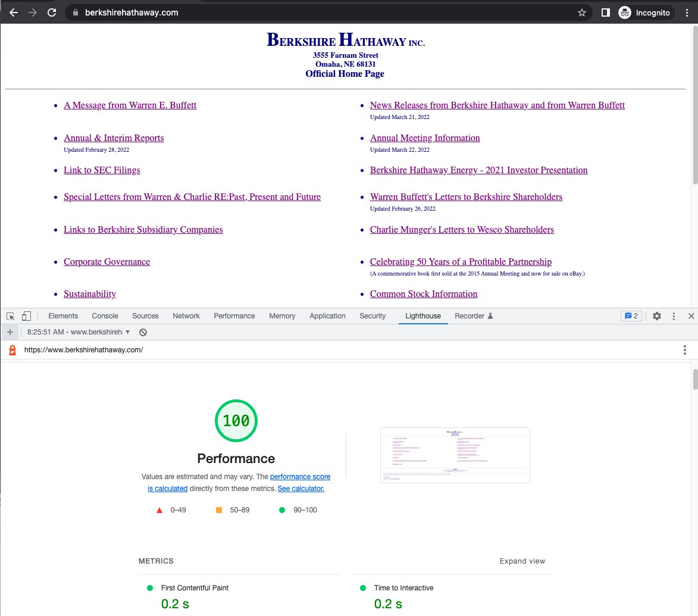Open the Performance DevTools tab
698x616 pixels.
click(234, 316)
